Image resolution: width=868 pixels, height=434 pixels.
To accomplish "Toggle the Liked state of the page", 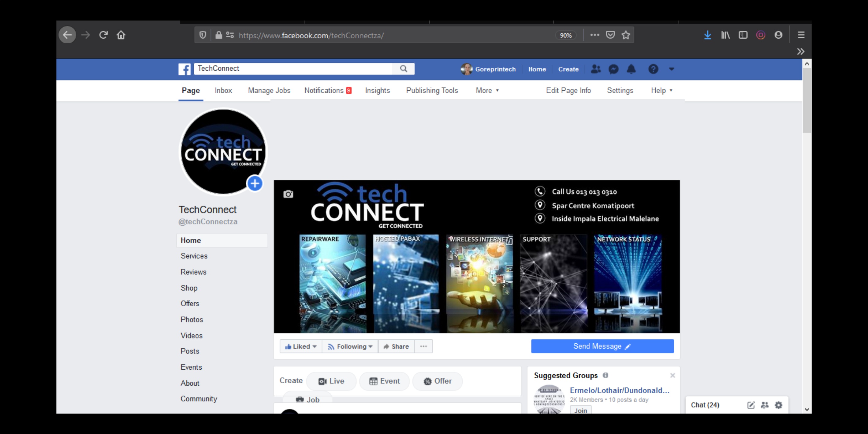I will pos(300,346).
